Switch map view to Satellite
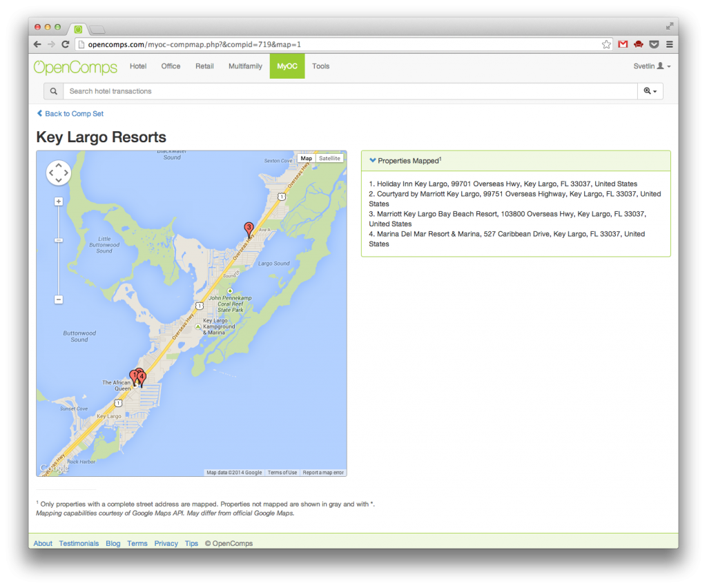The image size is (707, 588). tap(329, 159)
